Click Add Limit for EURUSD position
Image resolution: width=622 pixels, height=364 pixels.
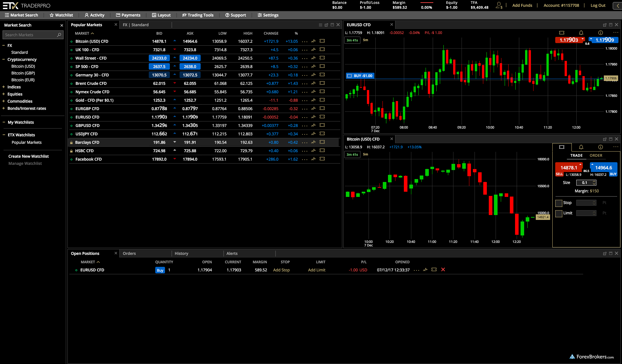coord(317,270)
